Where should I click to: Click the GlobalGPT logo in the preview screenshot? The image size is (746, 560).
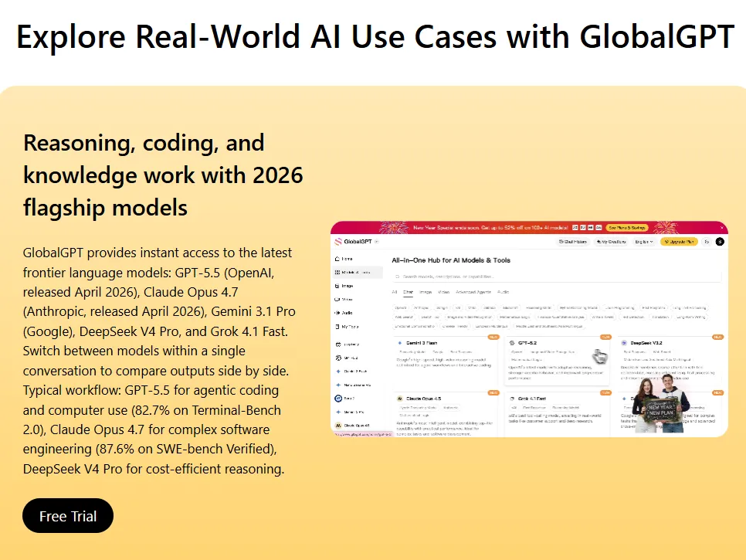pyautogui.click(x=354, y=242)
